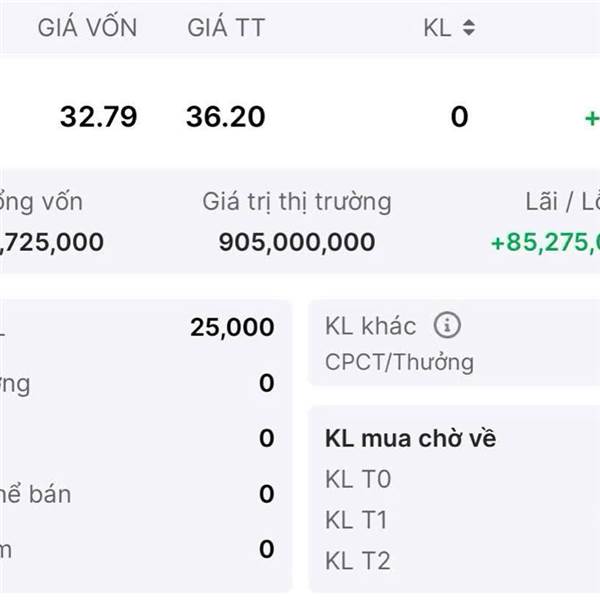Open the CPCT/Thưởng row

click(399, 362)
